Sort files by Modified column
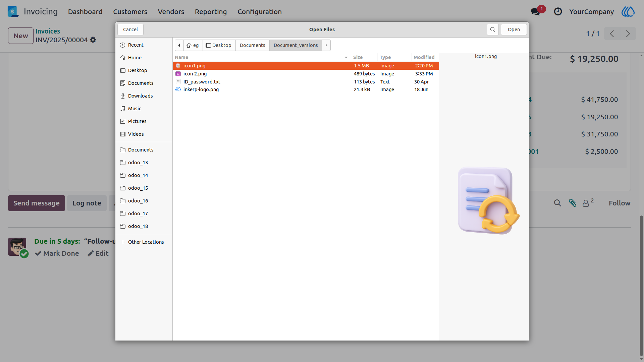 coord(425,57)
